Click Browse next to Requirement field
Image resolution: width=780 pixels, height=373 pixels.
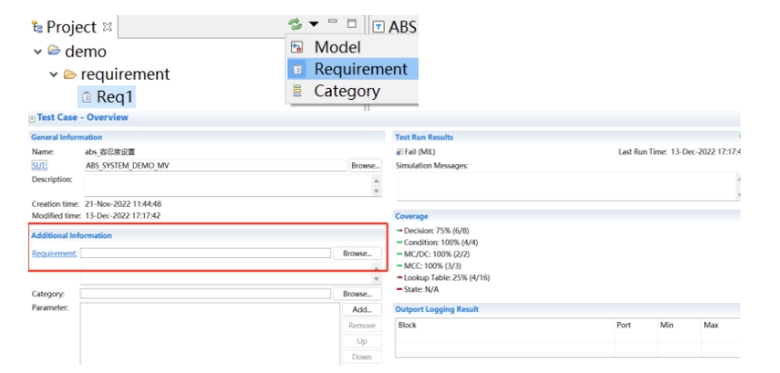357,253
